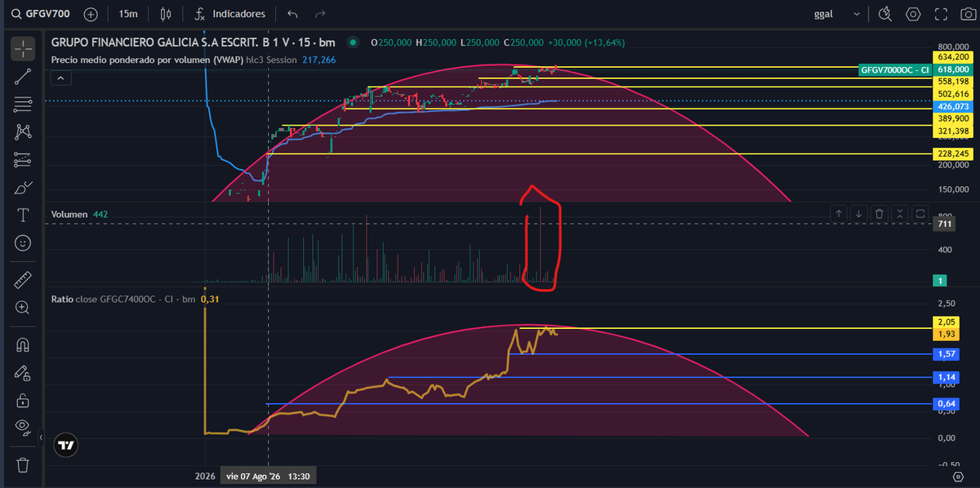Screen dimensions: 980x488
Task: Click the trash icon to remove drawings
Action: 23,464
